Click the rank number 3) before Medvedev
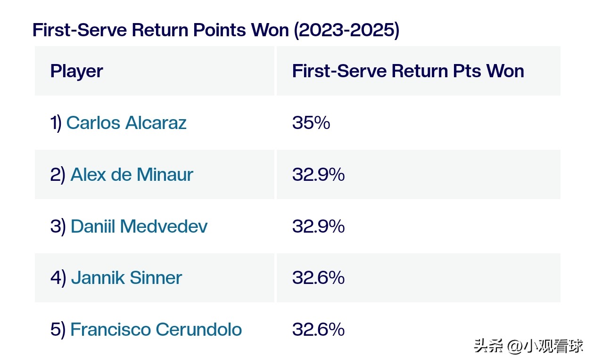594x364 pixels. pos(58,226)
